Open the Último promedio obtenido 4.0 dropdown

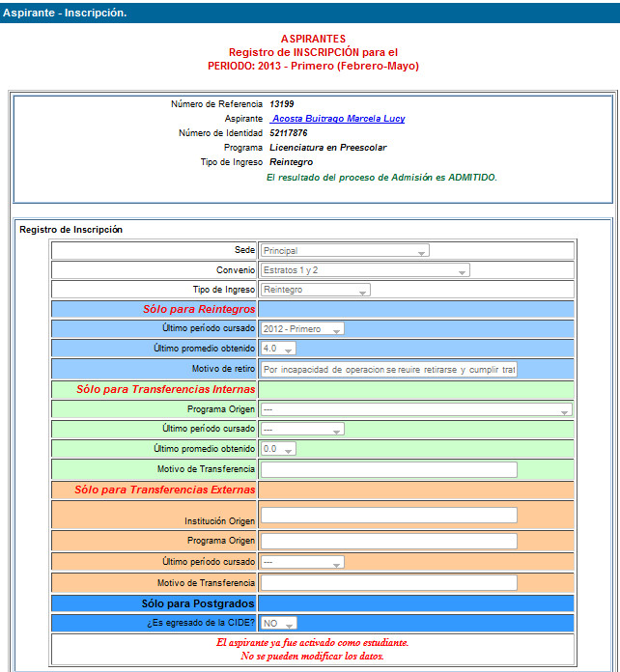[278, 349]
